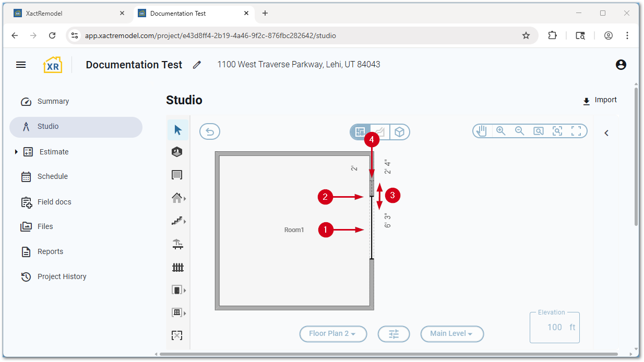Select the window tool
Screen dimensions: 644x362
[x=177, y=312]
